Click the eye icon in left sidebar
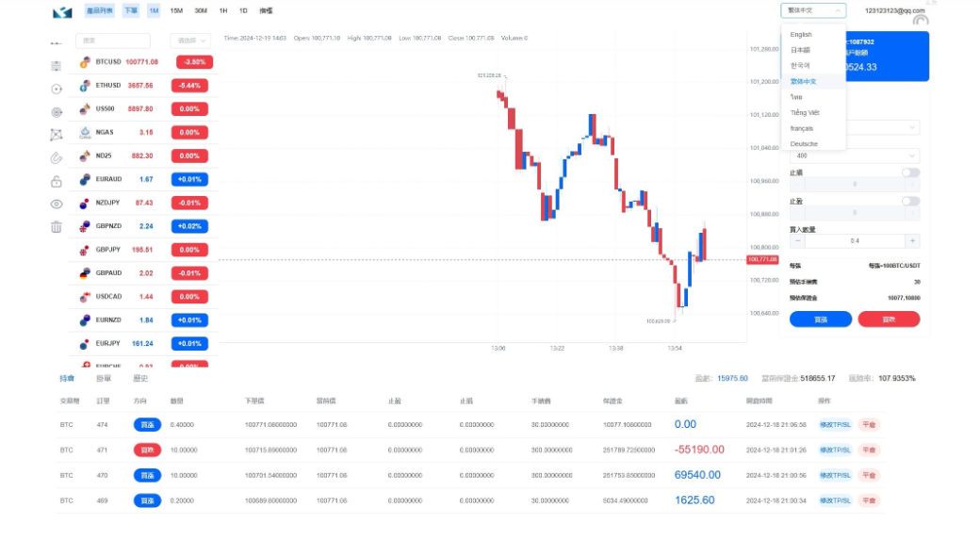This screenshot has width=980, height=541. (57, 204)
